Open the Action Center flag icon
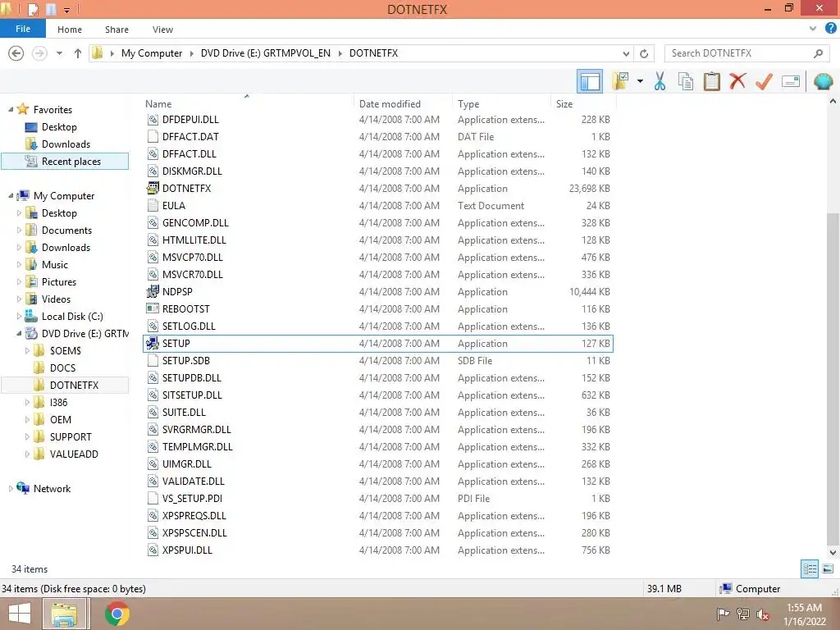 pyautogui.click(x=723, y=614)
